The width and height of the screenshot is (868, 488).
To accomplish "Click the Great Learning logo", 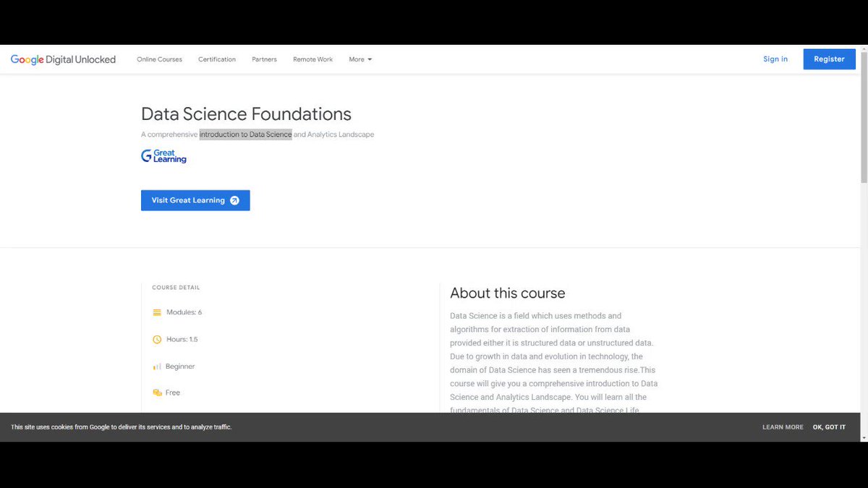I will 163,156.
